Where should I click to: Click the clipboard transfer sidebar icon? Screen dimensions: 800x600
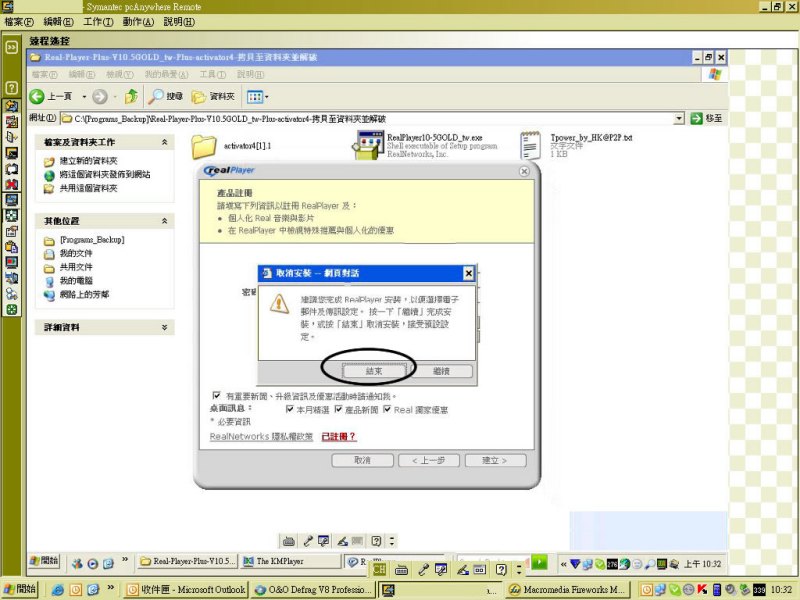[12, 247]
